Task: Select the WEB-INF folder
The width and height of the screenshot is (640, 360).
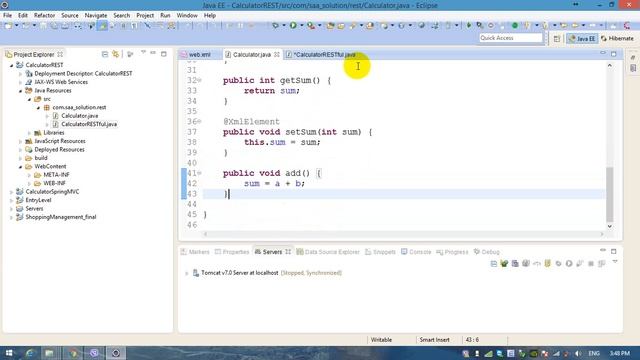Action: pyautogui.click(x=54, y=183)
